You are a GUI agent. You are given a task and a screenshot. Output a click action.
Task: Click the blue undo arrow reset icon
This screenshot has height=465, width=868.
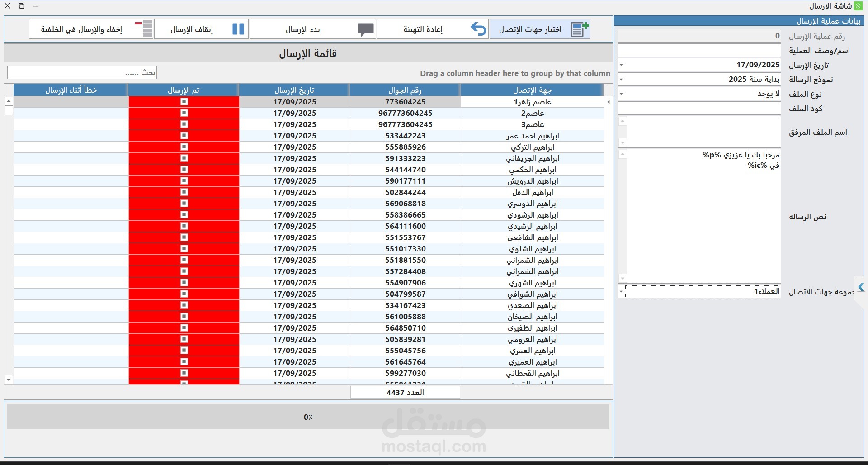tap(478, 29)
